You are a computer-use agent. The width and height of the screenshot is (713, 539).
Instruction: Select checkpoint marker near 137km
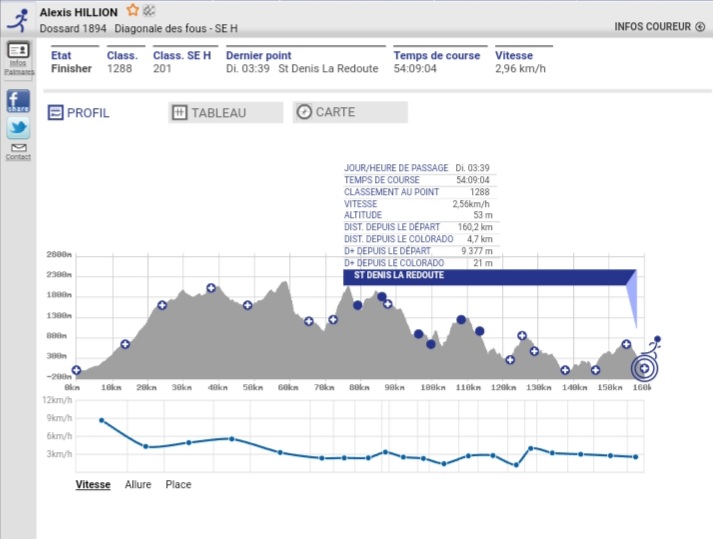coord(565,370)
